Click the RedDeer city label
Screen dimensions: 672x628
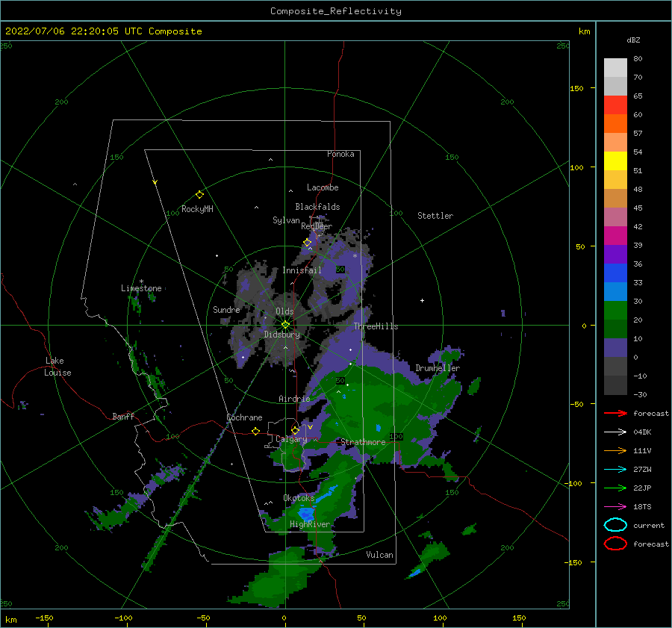[x=317, y=226]
